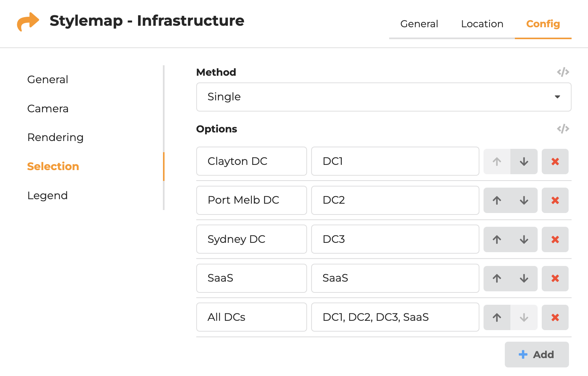Click the orange back arrow icon
The height and width of the screenshot is (376, 588).
coord(28,22)
